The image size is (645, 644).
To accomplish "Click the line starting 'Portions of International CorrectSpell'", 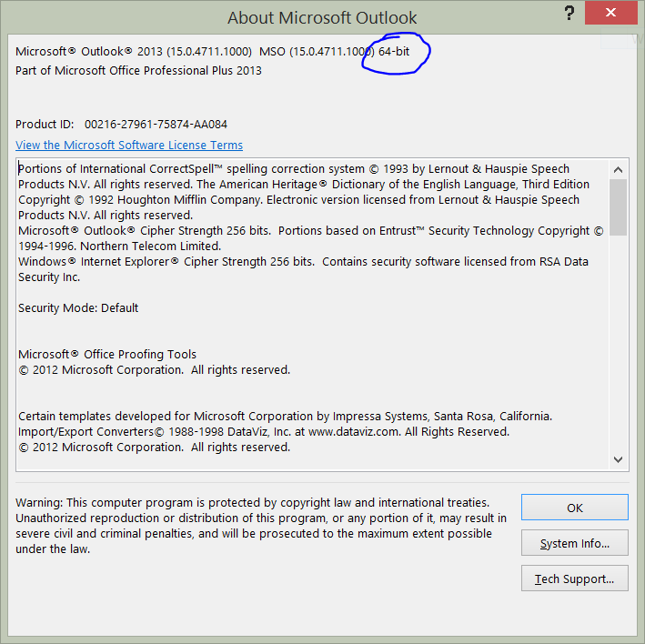I will tap(294, 169).
